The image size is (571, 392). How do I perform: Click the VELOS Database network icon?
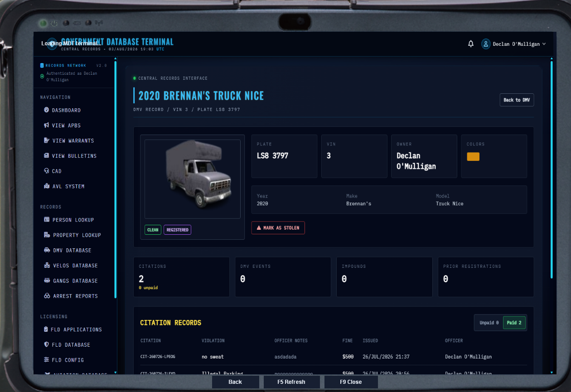[47, 266]
